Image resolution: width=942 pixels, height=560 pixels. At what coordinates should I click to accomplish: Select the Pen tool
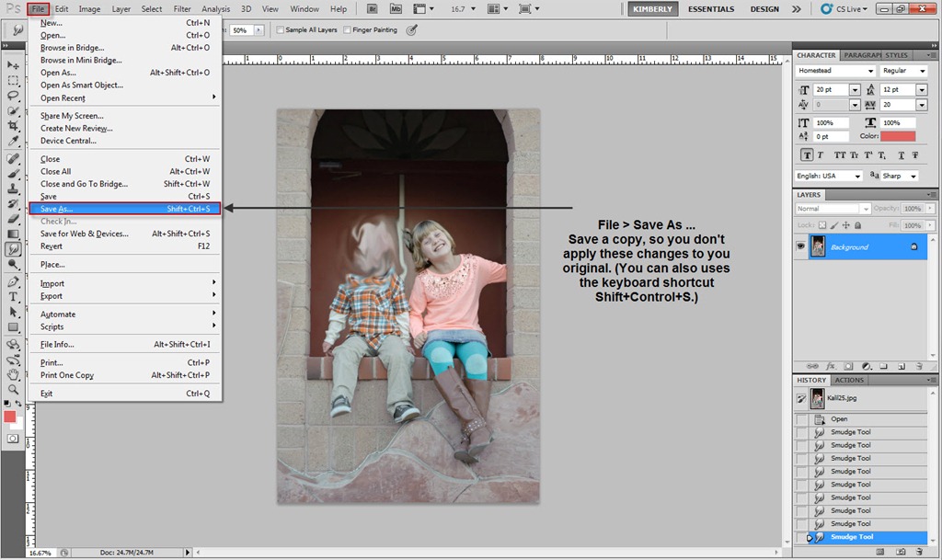(x=14, y=280)
